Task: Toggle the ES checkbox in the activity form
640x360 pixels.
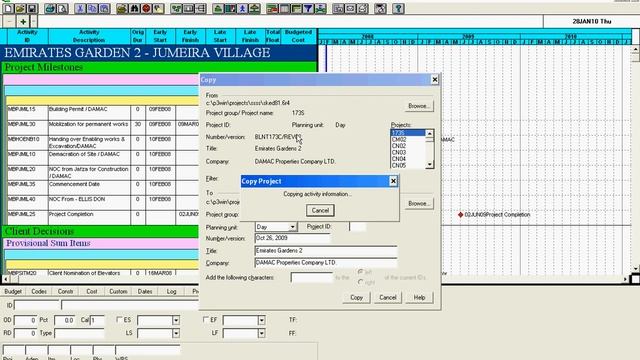Action: tap(119, 320)
